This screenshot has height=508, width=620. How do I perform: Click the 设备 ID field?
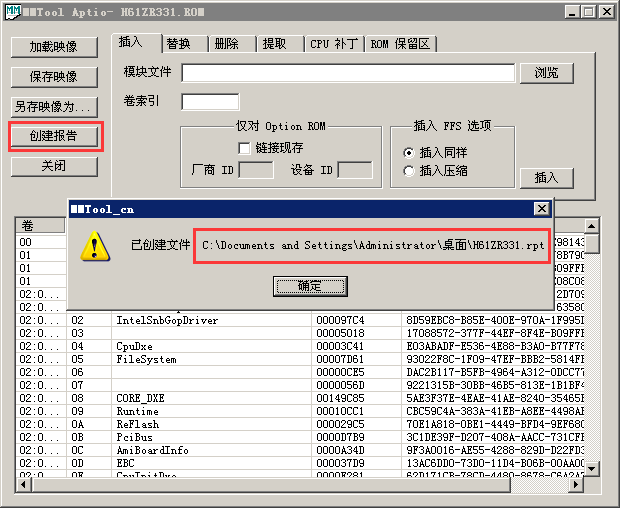[x=355, y=170]
